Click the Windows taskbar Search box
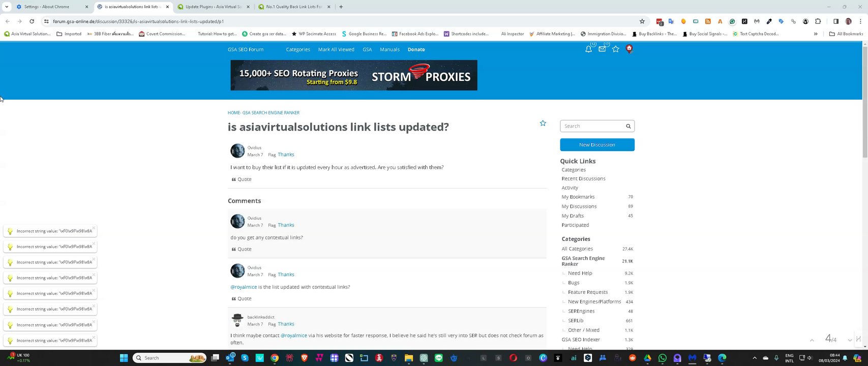 [169, 358]
